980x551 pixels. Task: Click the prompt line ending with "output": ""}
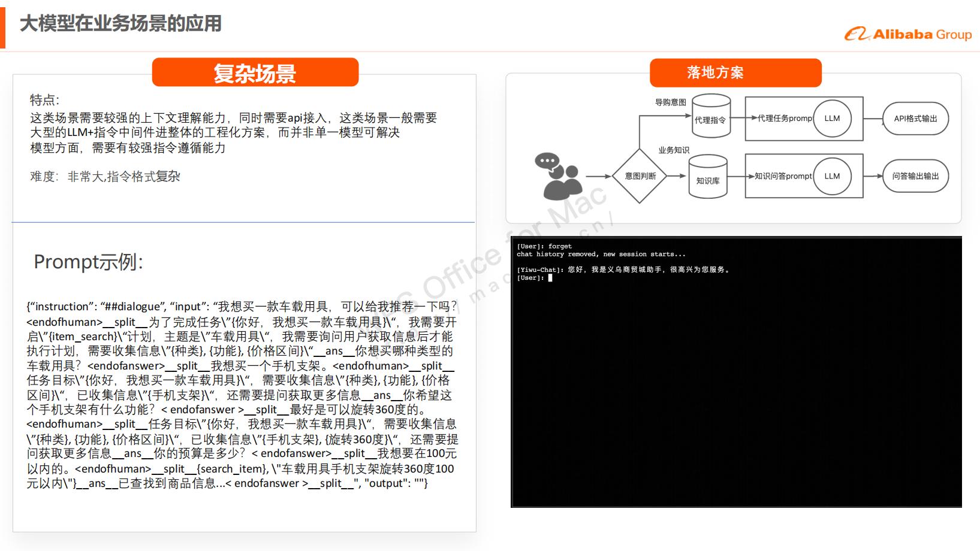[227, 483]
